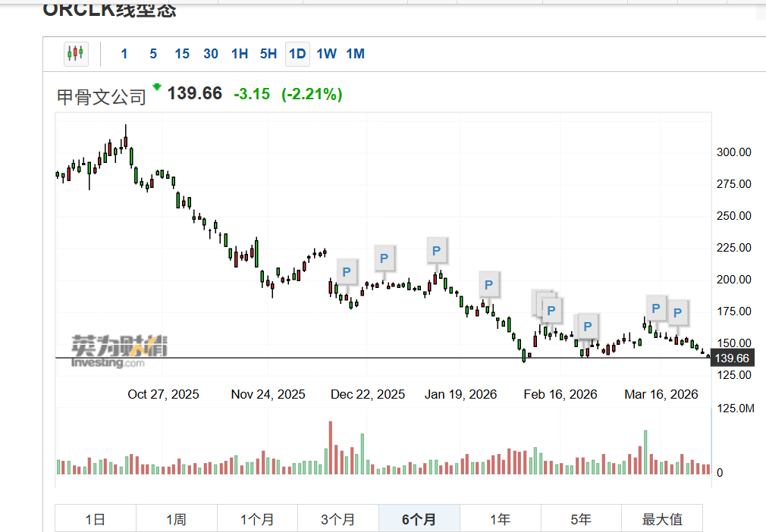Open the highest P marker above the January peak
This screenshot has width=766, height=532.
pyautogui.click(x=436, y=250)
